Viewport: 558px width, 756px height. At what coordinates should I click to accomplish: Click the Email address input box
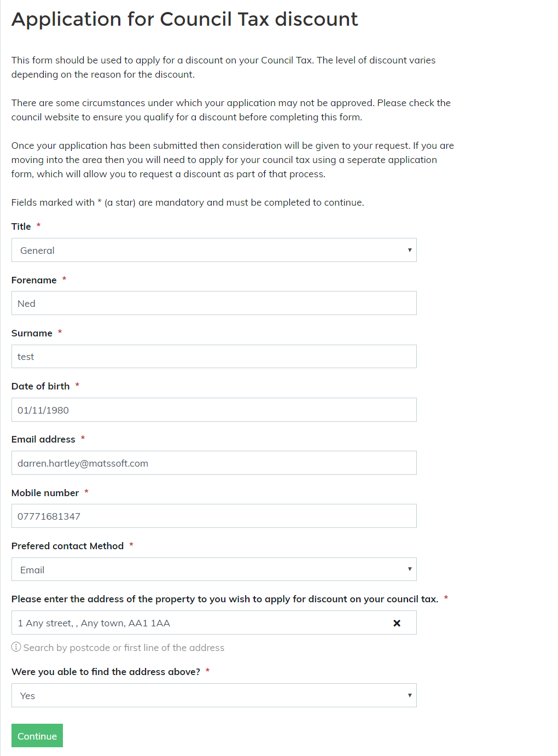(214, 463)
